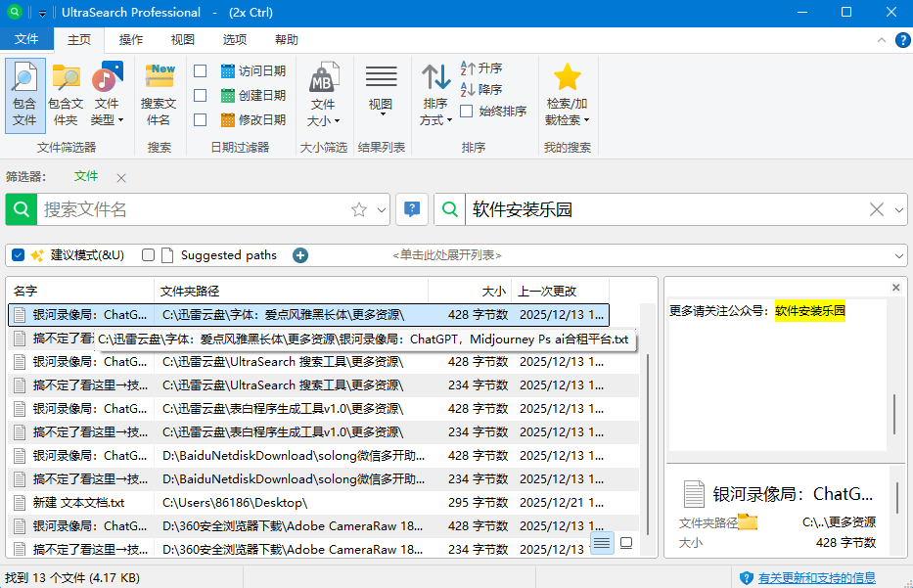Enable the 始终排序 checkbox
This screenshot has height=588, width=913.
tap(467, 112)
